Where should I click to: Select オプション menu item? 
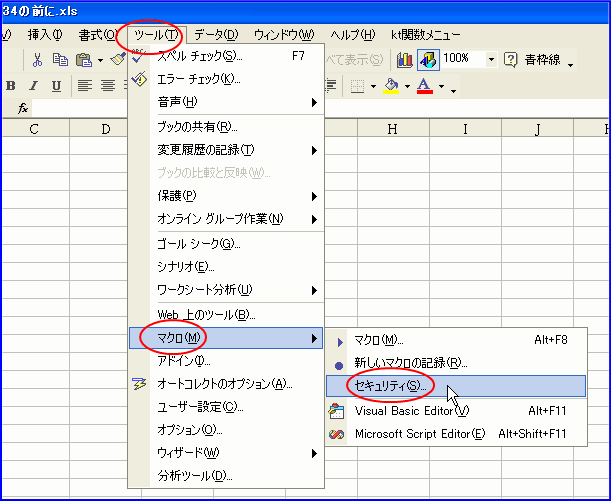click(x=226, y=430)
